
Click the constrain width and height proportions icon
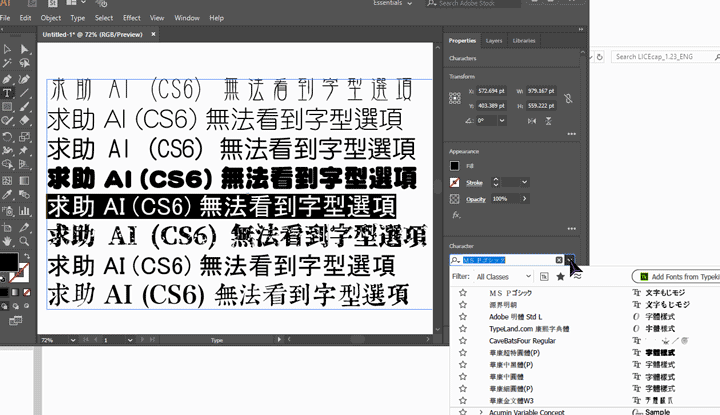(x=569, y=98)
